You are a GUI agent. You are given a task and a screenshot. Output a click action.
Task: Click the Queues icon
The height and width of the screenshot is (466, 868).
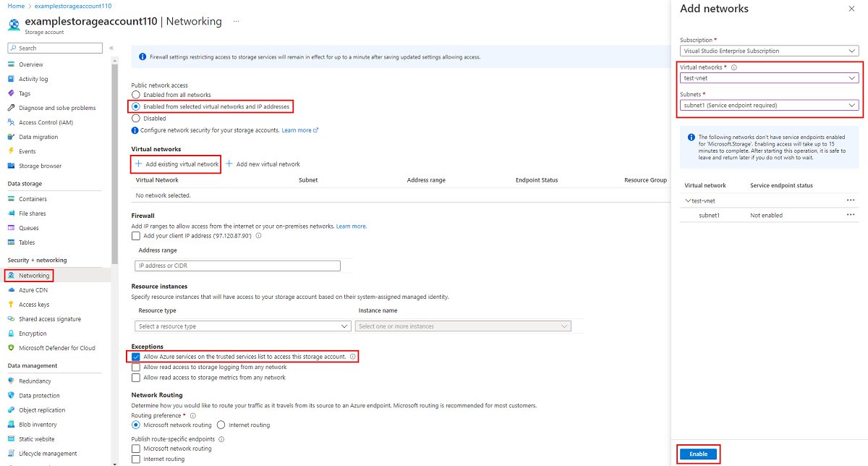point(11,228)
